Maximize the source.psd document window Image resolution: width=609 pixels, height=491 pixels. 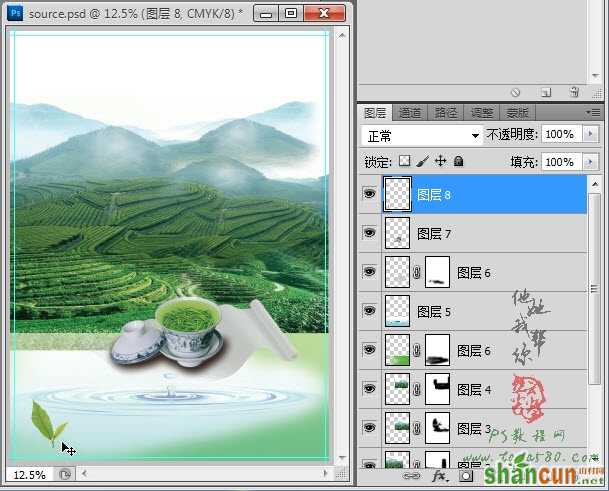291,14
